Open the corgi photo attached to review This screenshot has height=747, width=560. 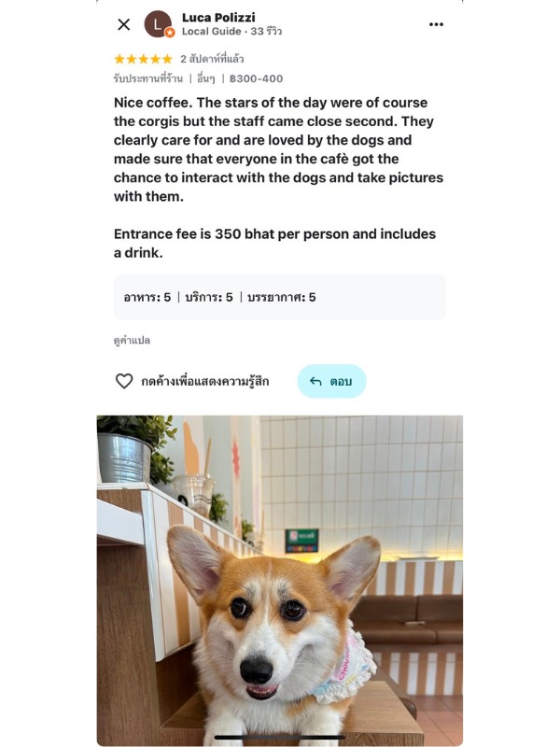click(279, 580)
